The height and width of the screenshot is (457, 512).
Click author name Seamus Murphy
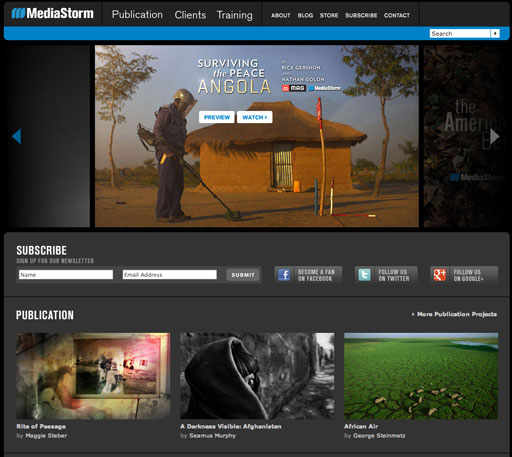point(213,436)
